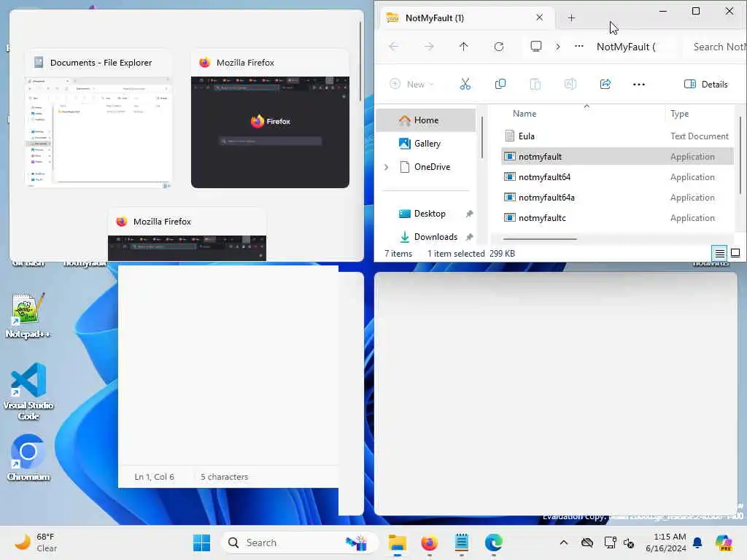Click the NotMyFault ( breadcrumb in address bar
747x560 pixels.
626,47
